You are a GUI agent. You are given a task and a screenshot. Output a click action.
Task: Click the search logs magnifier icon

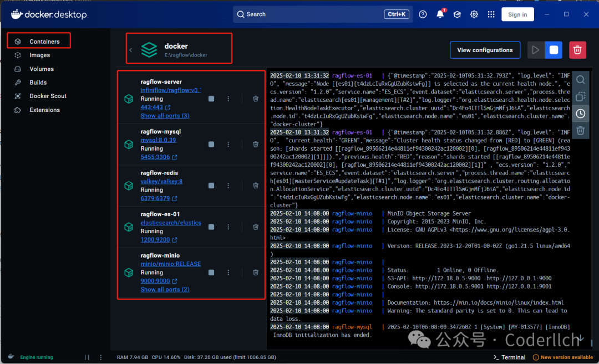coord(580,80)
